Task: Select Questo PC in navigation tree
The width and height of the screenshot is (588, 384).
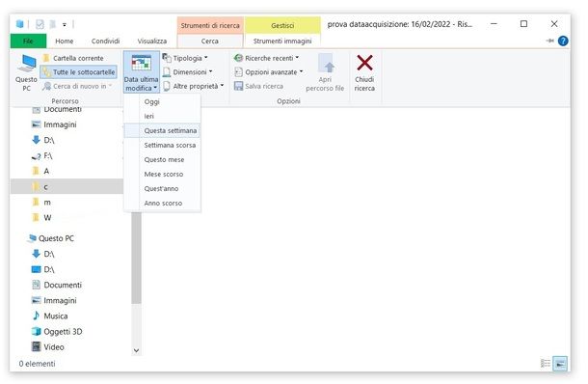Action: tap(51, 238)
